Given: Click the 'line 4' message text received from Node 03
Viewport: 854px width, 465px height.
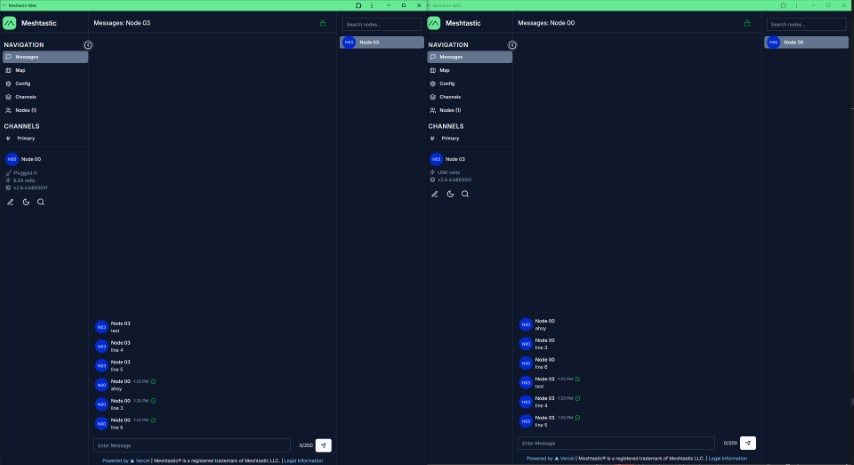Looking at the screenshot, I should pos(115,350).
